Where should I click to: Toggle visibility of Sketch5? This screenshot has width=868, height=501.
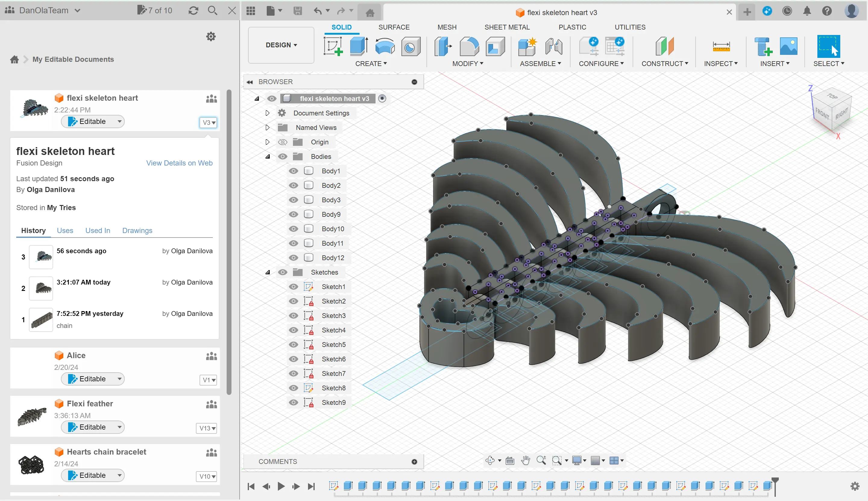click(x=294, y=345)
